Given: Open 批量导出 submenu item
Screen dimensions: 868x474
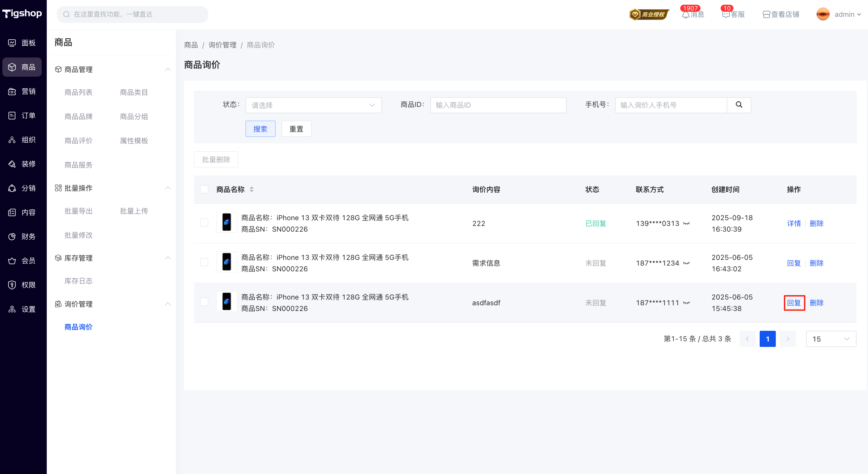Looking at the screenshot, I should [x=78, y=211].
